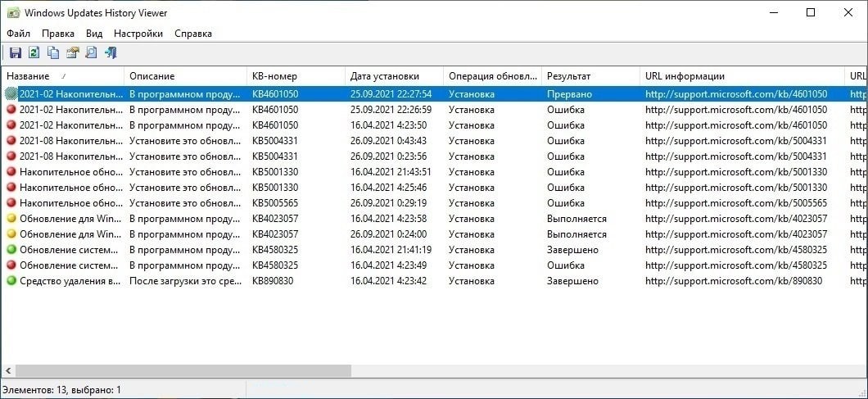Select the Средство удаления в... row name
This screenshot has width=868, height=399.
click(x=70, y=281)
